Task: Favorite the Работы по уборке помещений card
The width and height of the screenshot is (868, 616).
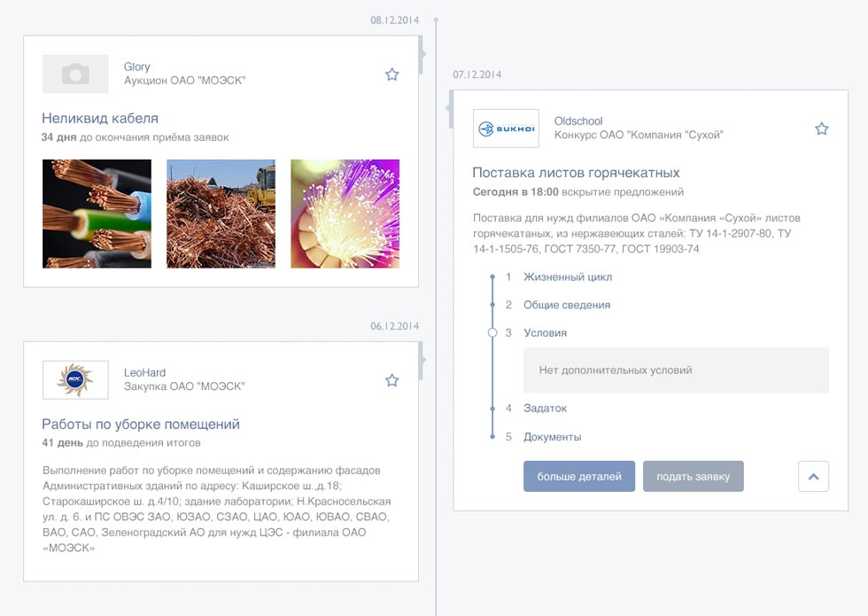Action: pyautogui.click(x=391, y=380)
